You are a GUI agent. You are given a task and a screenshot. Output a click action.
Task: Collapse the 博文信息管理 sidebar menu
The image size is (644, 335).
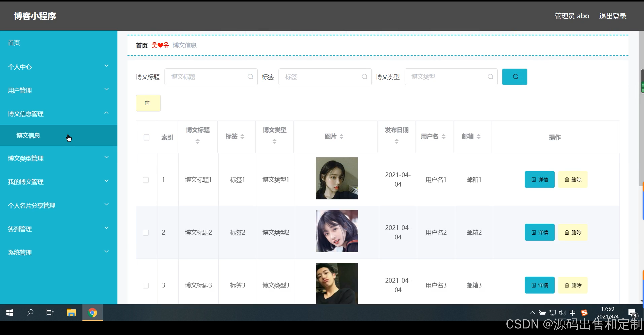point(58,114)
